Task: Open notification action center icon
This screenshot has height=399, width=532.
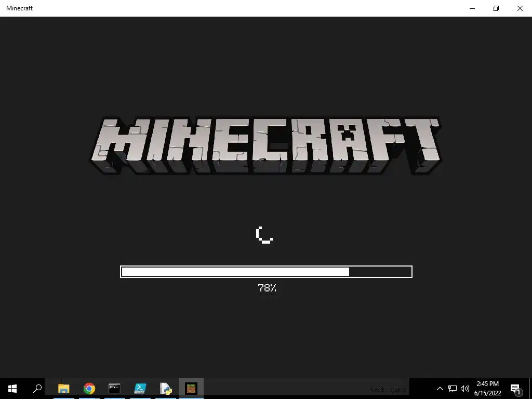Action: coord(515,389)
